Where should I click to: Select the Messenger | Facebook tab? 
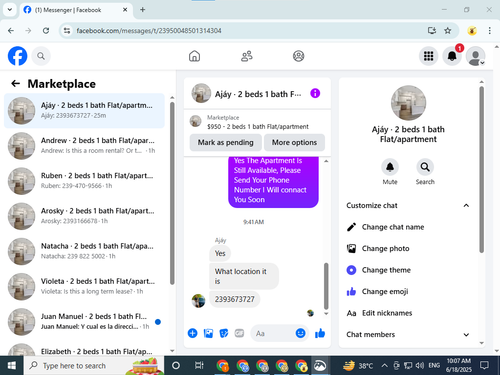pos(76,10)
